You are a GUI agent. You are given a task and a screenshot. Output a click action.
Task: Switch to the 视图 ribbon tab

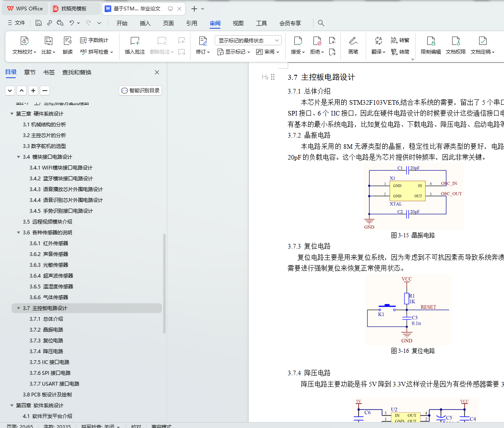pyautogui.click(x=238, y=23)
